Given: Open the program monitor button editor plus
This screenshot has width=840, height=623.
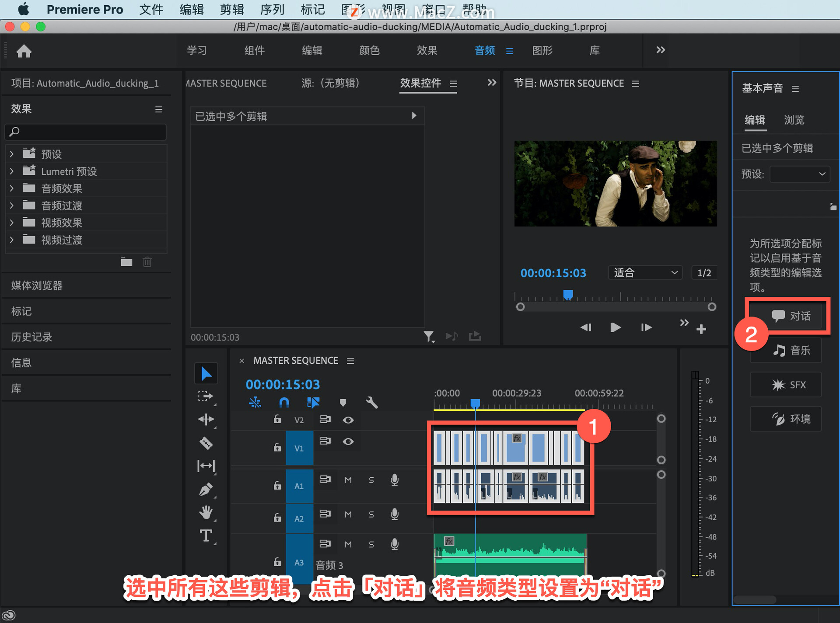Looking at the screenshot, I should [x=701, y=329].
